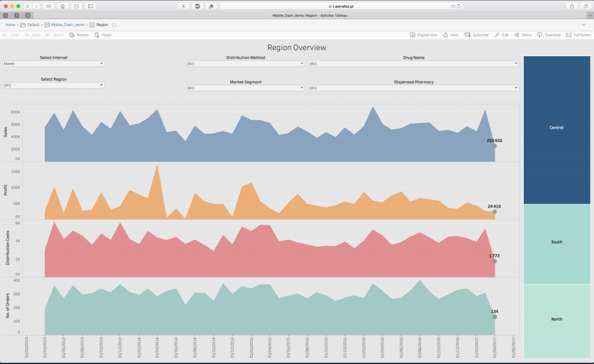
Task: Pause automatic updates in toolbar
Action: click(x=97, y=35)
